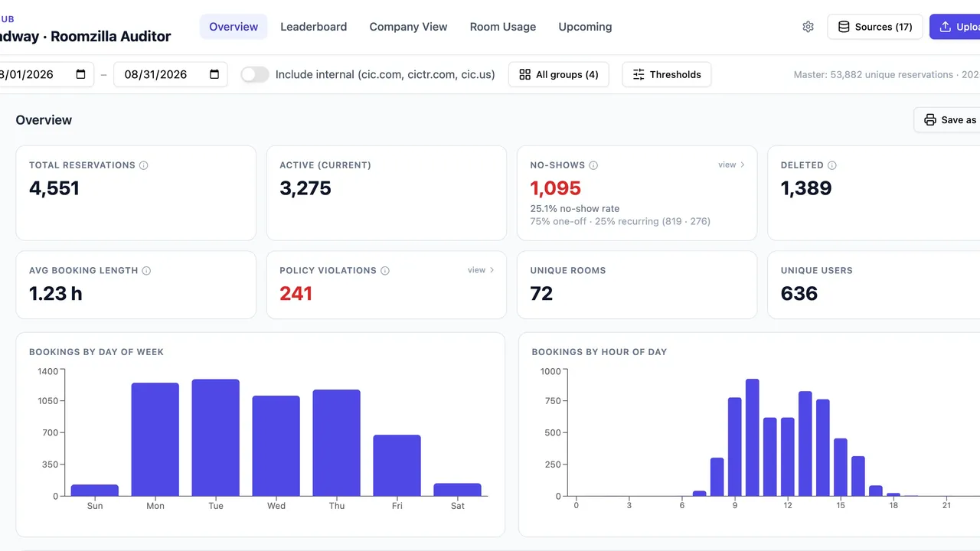The image size is (980, 551).
Task: Click the Fri bar in day-of-week chart
Action: [x=397, y=465]
